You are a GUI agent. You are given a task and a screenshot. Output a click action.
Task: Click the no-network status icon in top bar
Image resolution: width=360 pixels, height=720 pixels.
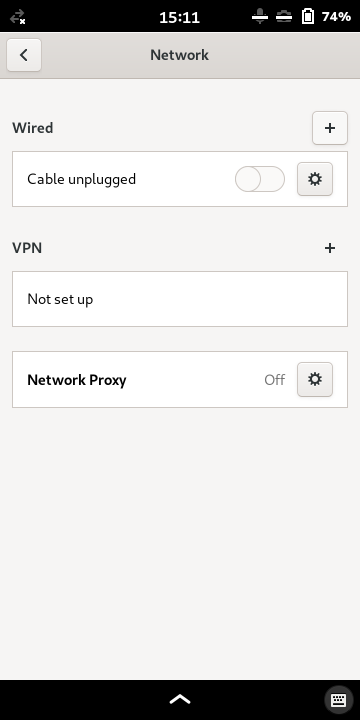(17, 17)
